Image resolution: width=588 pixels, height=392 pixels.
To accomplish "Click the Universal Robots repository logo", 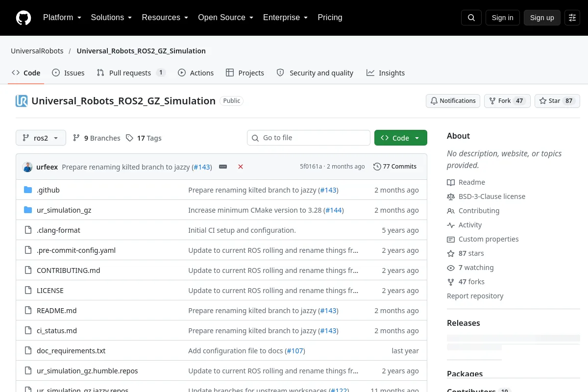I will [22, 101].
